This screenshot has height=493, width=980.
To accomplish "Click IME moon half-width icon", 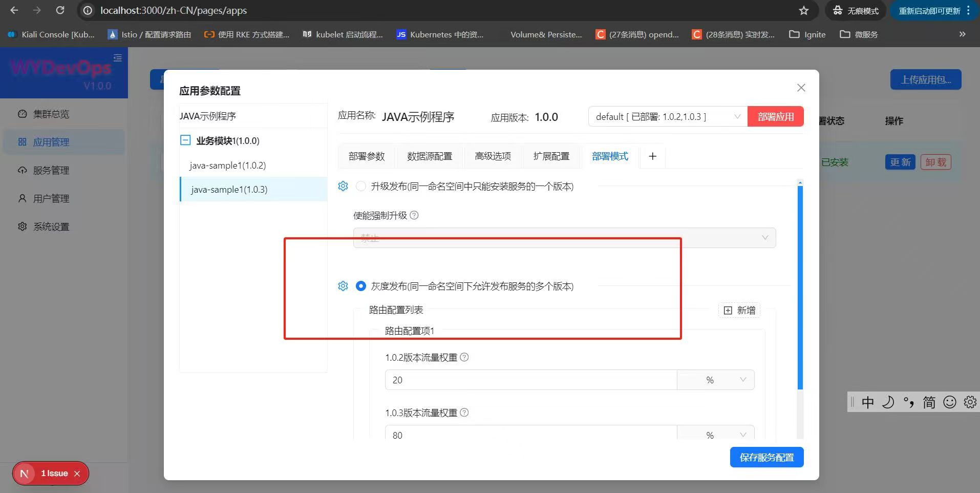I will point(888,402).
